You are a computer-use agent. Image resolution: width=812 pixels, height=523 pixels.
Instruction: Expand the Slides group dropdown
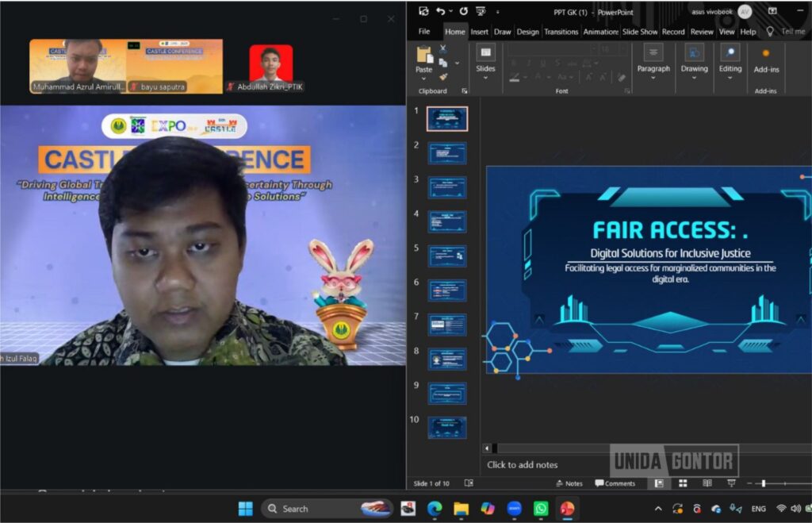[x=485, y=78]
